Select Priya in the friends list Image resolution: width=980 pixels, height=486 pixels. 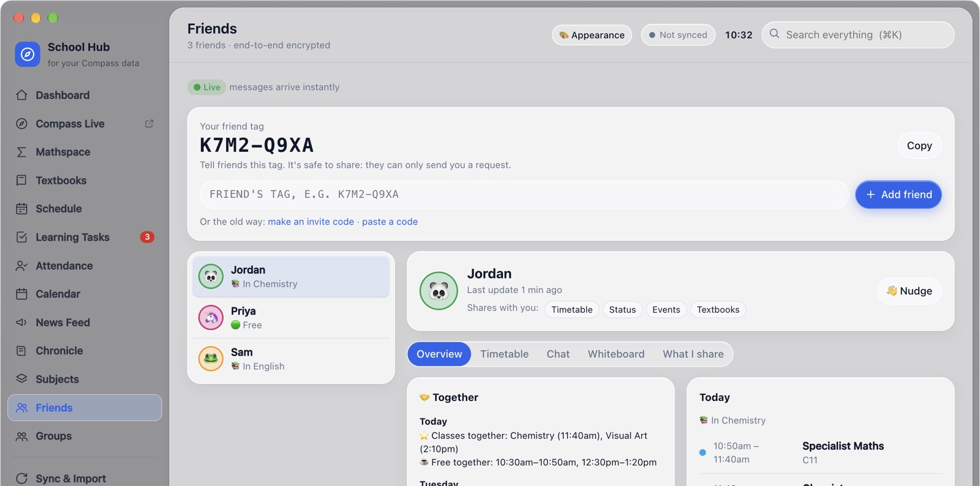tap(291, 318)
